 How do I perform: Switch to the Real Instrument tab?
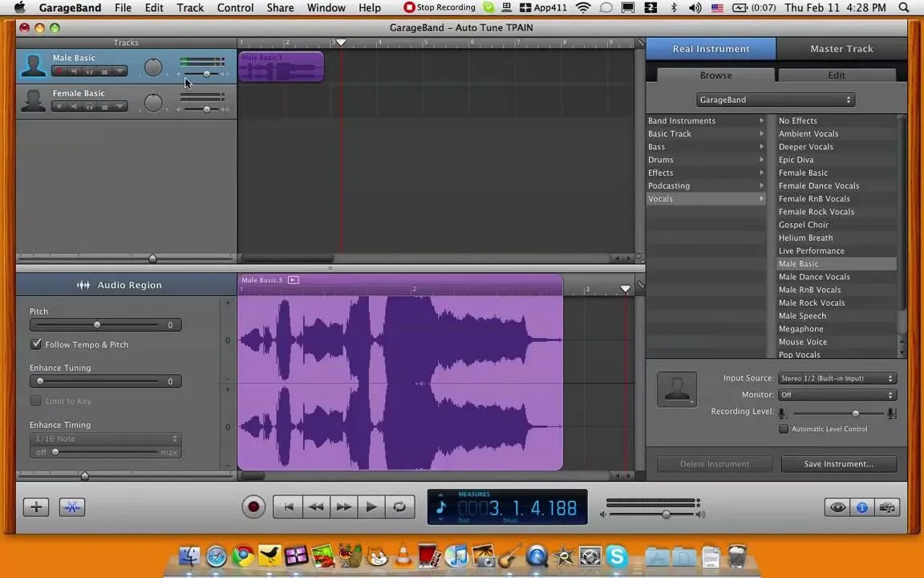pyautogui.click(x=711, y=49)
